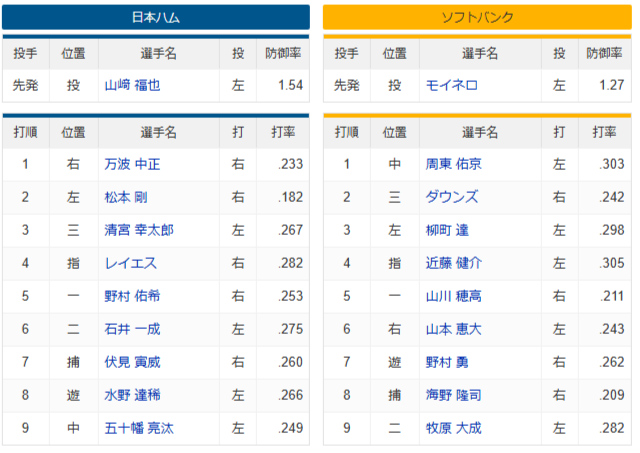Open catcher 伏見 寅威 link

[133, 362]
